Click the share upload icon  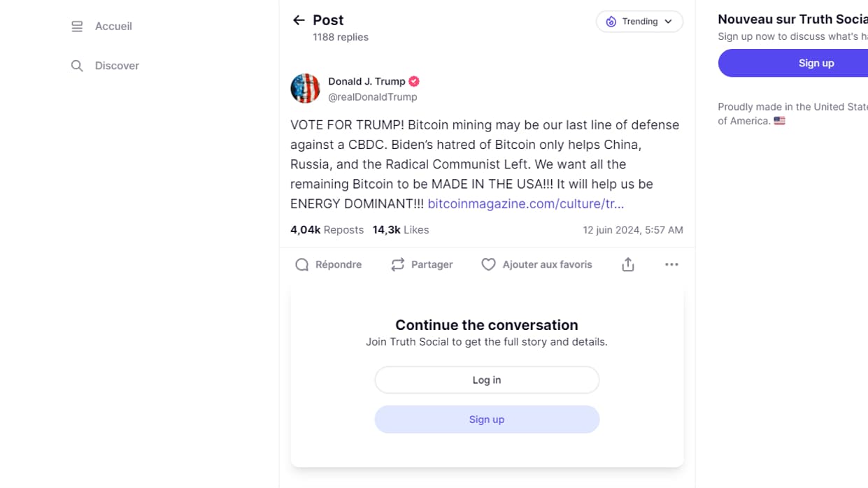[x=628, y=264]
